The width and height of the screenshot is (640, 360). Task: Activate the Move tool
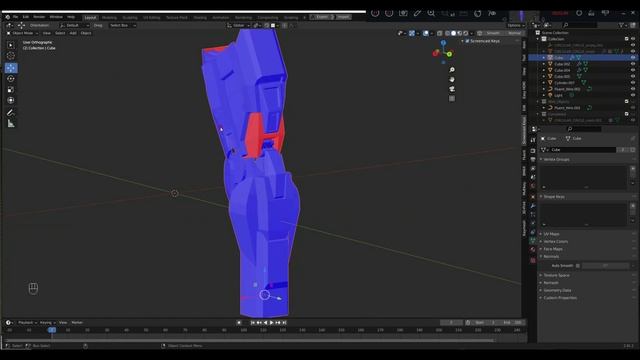[11, 68]
